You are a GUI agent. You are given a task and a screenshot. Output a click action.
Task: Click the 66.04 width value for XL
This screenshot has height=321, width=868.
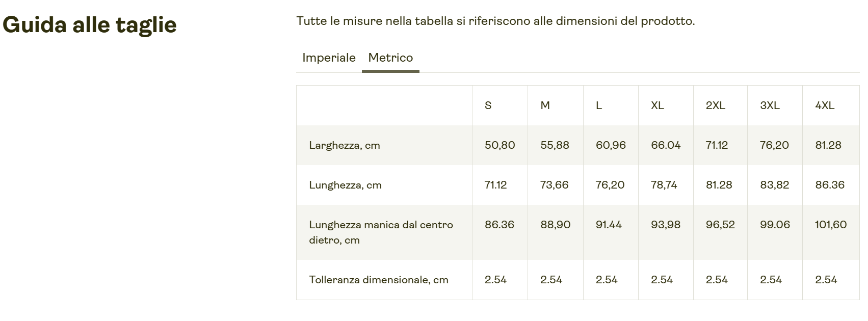point(666,145)
